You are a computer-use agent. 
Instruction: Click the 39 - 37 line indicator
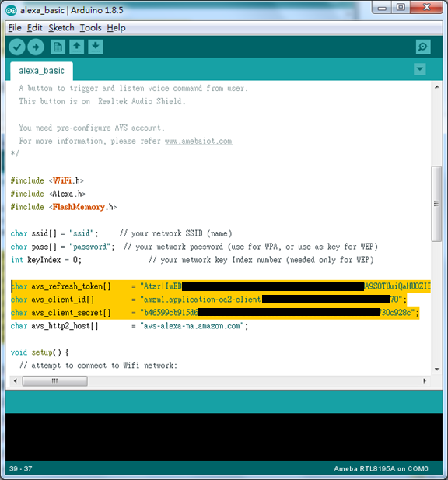(21, 468)
